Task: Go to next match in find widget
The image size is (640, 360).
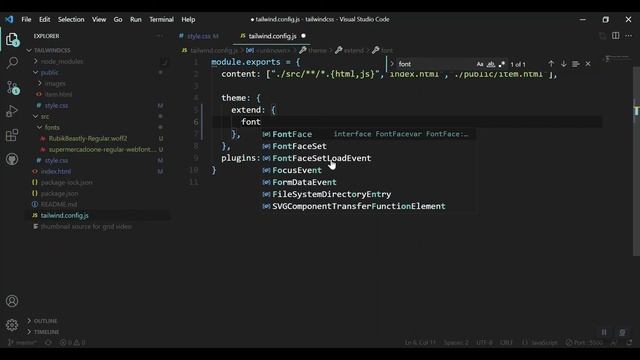Action: 563,64
